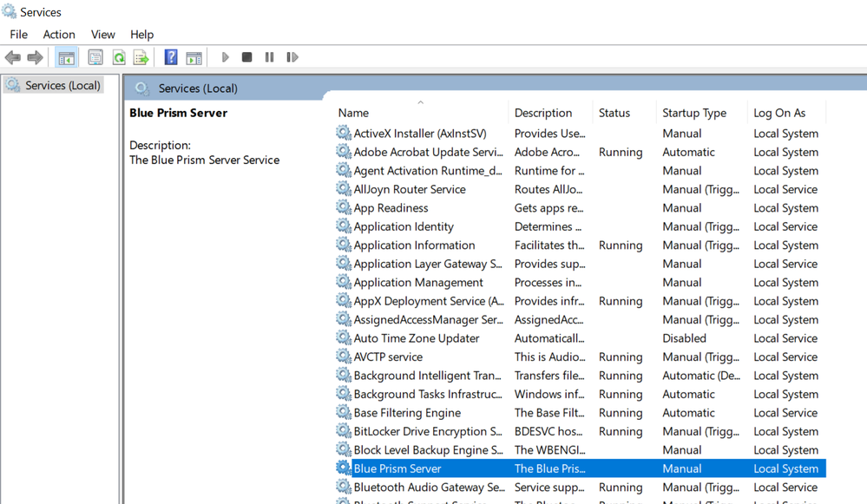The height and width of the screenshot is (504, 867).
Task: Click the Show/Hide Console Tree toolbar icon
Action: pos(66,58)
